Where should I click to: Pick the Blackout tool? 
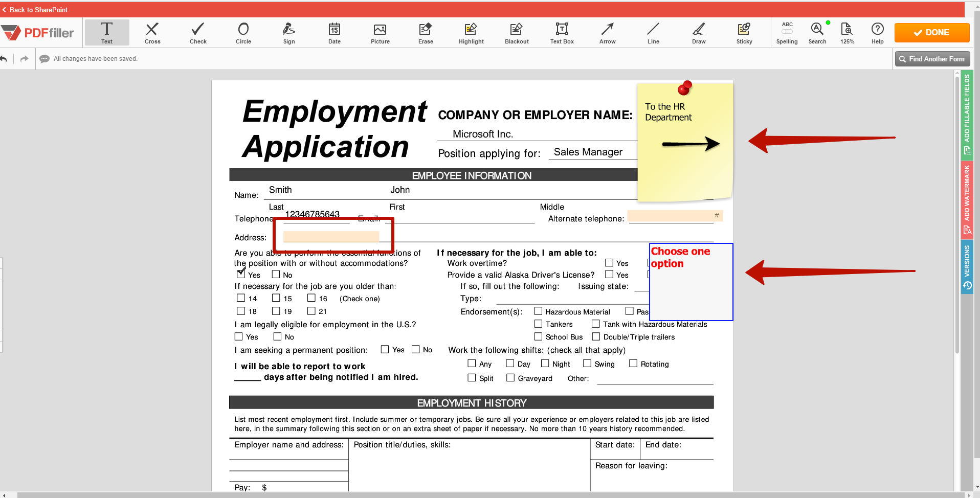517,33
